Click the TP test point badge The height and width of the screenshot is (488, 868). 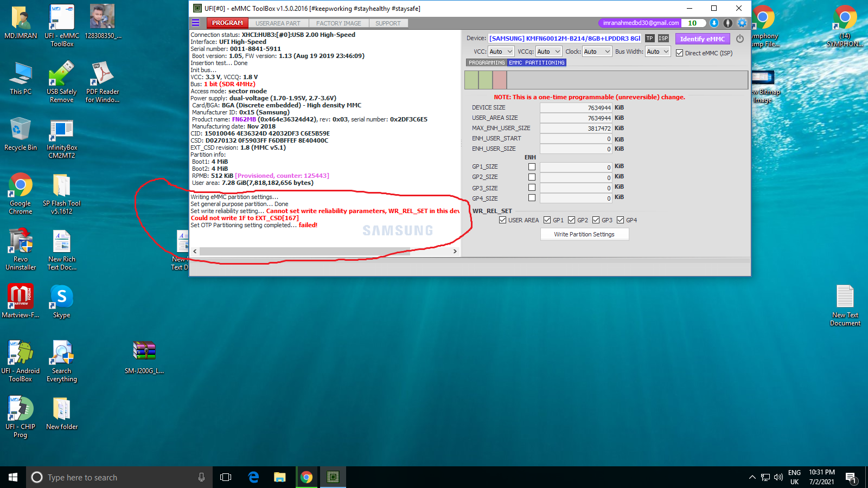tap(650, 38)
